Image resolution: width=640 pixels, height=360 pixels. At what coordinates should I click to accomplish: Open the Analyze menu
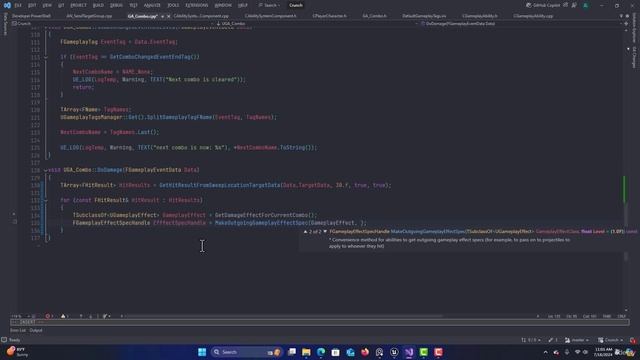point(152,5)
